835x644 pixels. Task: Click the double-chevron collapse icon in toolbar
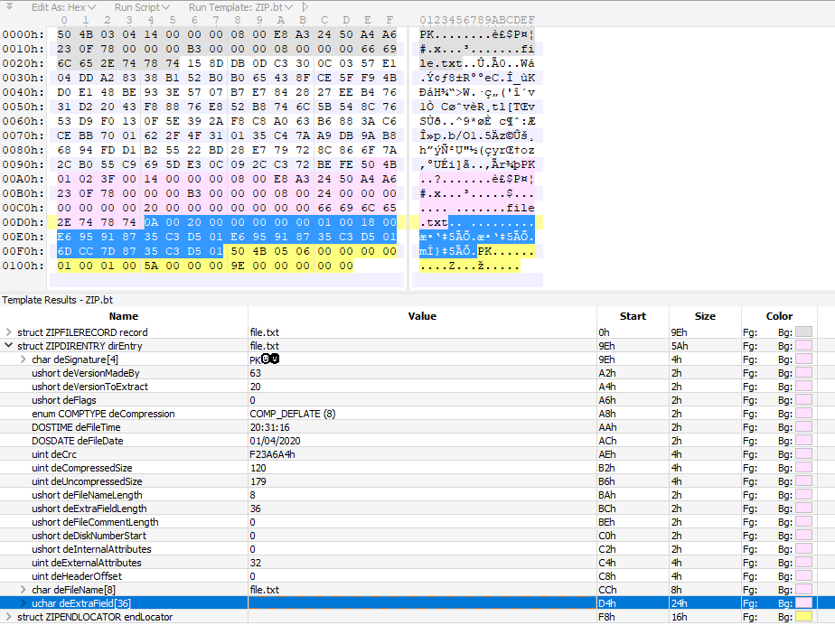click(x=9, y=6)
